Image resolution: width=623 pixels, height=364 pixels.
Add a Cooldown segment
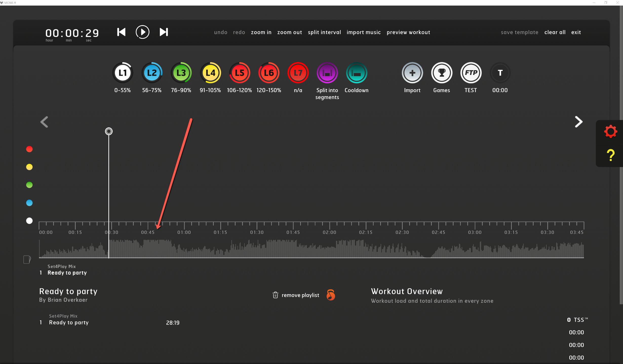tap(356, 73)
